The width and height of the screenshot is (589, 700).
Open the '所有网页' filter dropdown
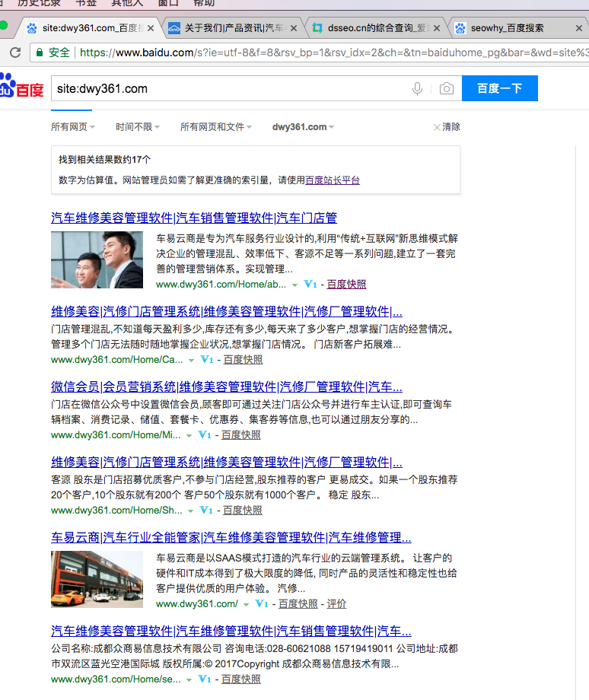point(72,127)
